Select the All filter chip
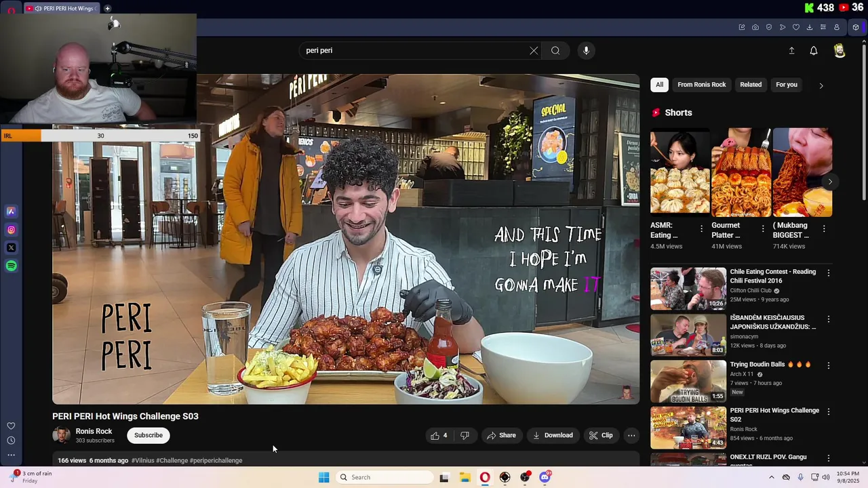Viewport: 868px width, 488px height. pos(659,85)
